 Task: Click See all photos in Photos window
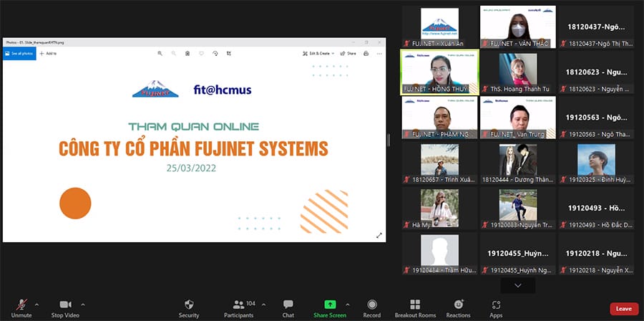[x=19, y=54]
